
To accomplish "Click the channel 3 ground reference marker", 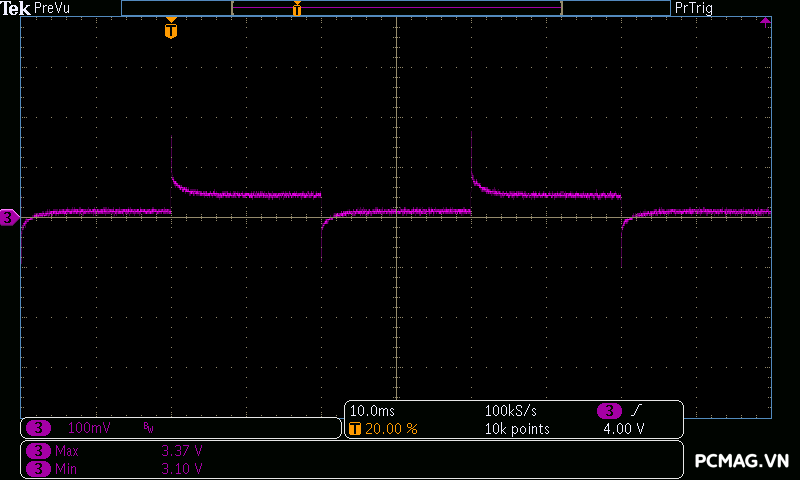I will [x=9, y=217].
